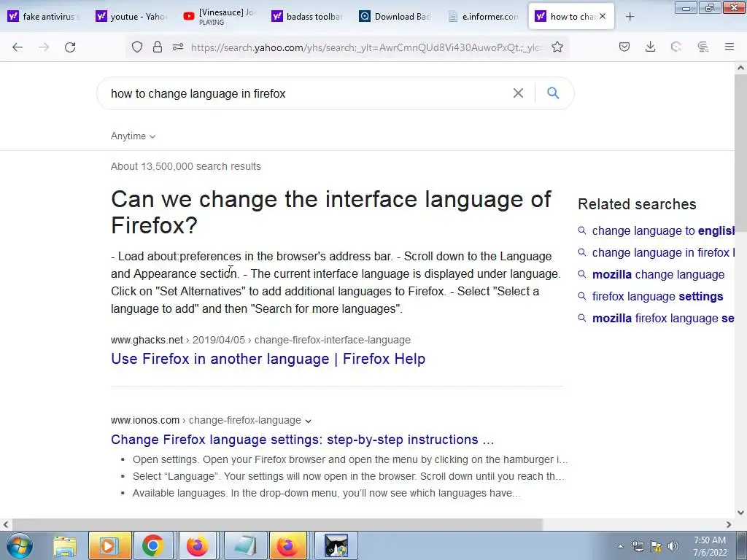Viewport: 747px width, 560px height.
Task: Open Change Firefox language settings result
Action: coord(303,439)
